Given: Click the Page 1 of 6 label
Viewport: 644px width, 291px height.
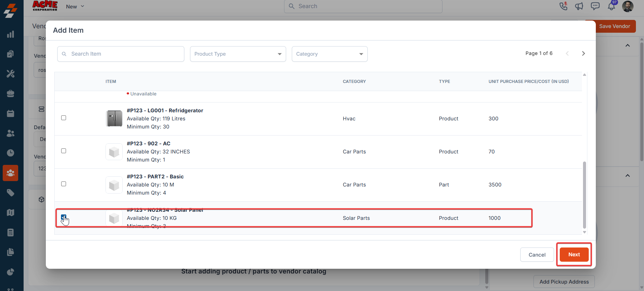Looking at the screenshot, I should (x=539, y=53).
